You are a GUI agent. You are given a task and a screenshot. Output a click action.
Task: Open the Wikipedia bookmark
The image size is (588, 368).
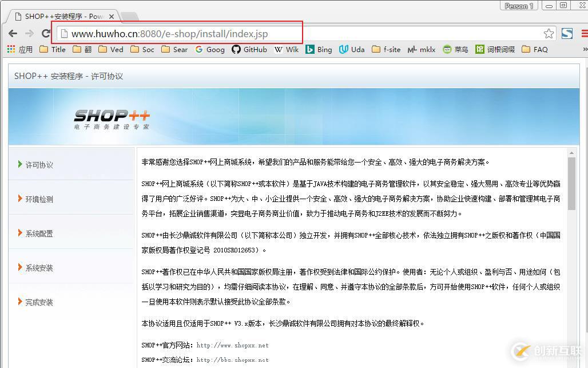coord(287,49)
